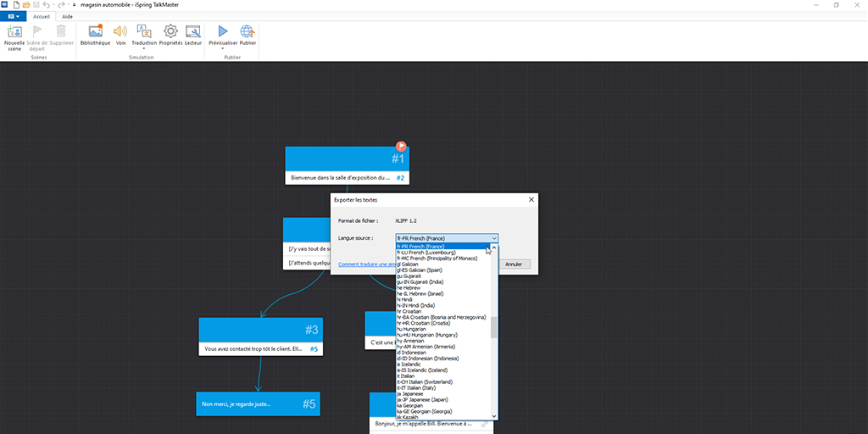
Task: Select hy-AM Armenian (Armenia)
Action: point(442,347)
